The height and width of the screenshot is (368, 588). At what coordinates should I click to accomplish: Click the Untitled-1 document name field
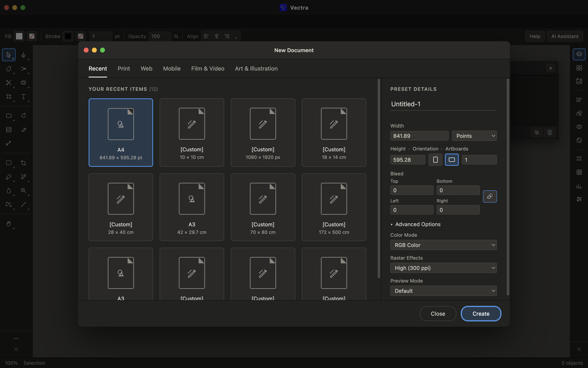tap(443, 104)
